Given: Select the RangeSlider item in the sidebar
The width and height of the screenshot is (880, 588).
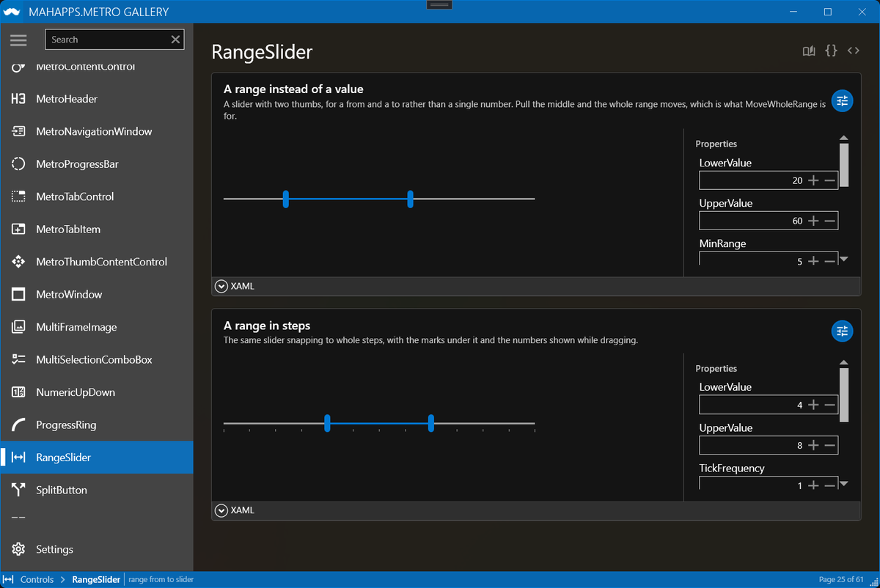Looking at the screenshot, I should (97, 457).
